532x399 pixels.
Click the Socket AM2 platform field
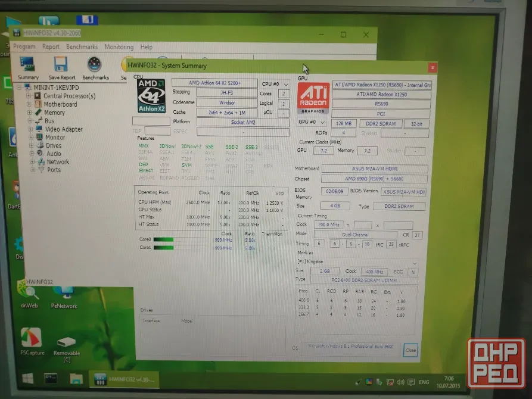[x=243, y=123]
